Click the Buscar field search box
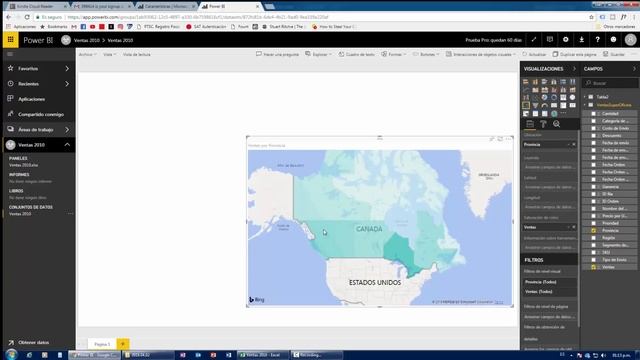The image size is (640, 360). point(611,83)
